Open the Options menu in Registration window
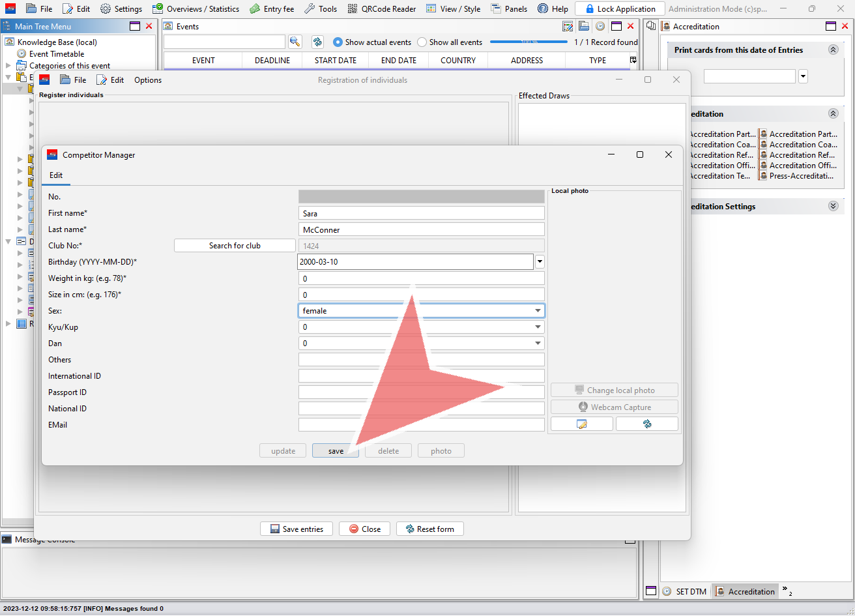This screenshot has width=855, height=616. pyautogui.click(x=148, y=80)
